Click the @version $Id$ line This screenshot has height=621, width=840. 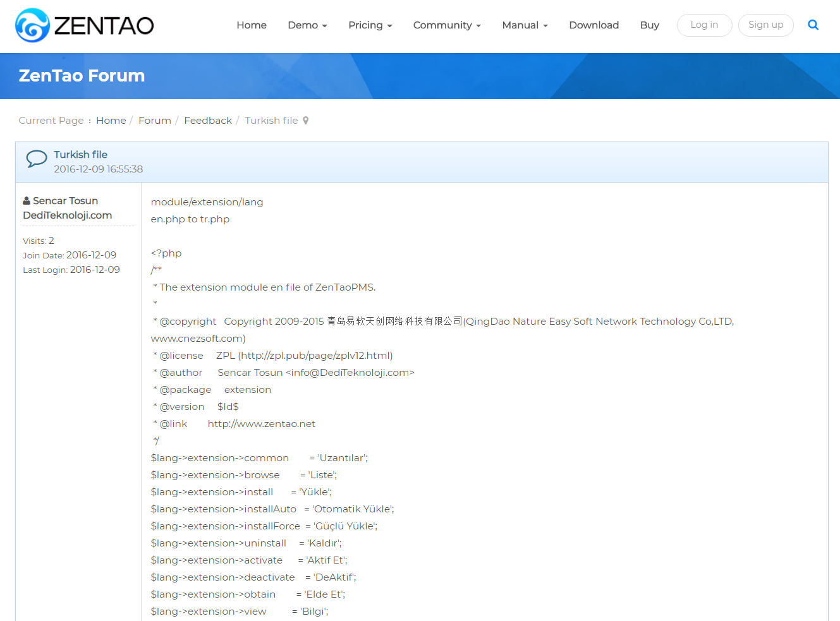pyautogui.click(x=195, y=407)
